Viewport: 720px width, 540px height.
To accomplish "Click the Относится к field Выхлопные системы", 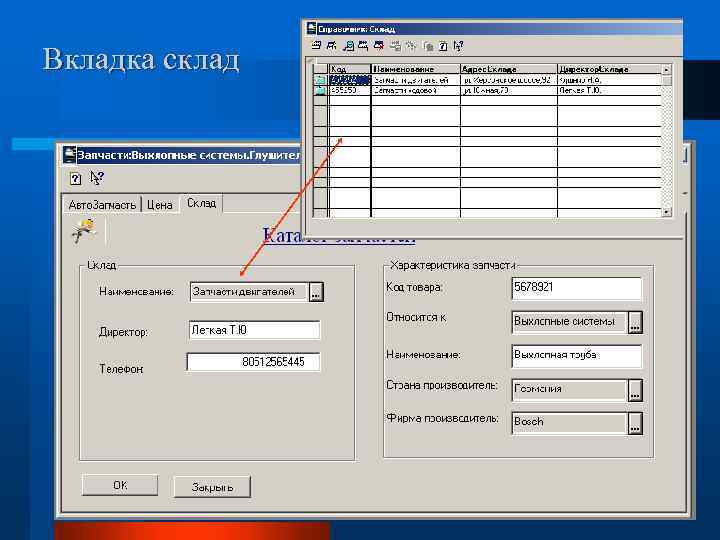I will (569, 322).
